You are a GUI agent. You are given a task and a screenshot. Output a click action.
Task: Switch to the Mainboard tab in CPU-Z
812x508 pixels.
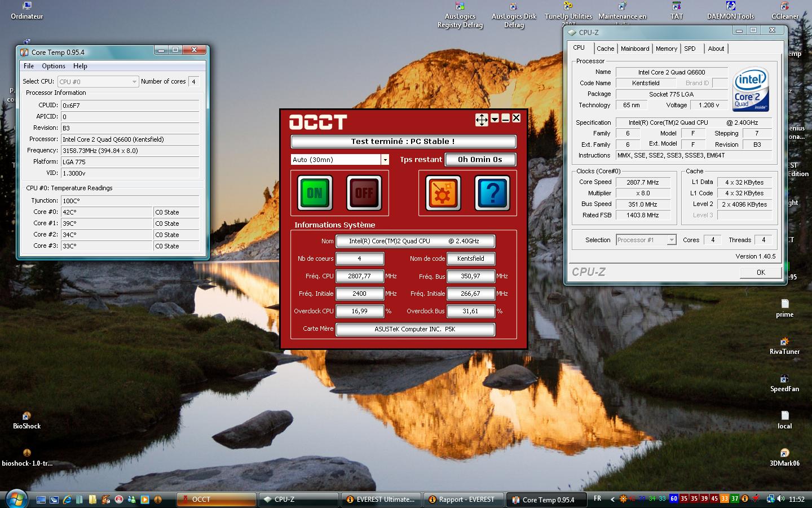(x=635, y=49)
